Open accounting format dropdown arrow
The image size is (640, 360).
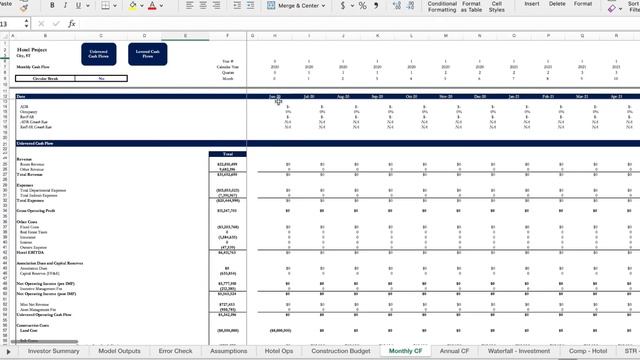click(x=352, y=6)
